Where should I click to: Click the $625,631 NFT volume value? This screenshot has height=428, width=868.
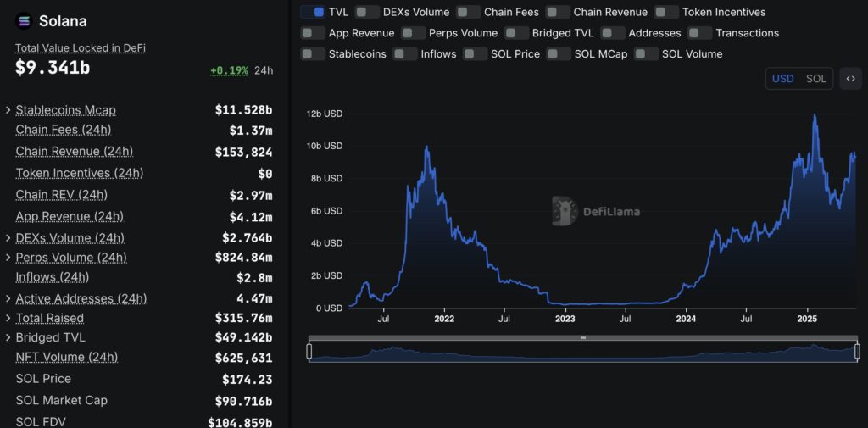point(243,358)
